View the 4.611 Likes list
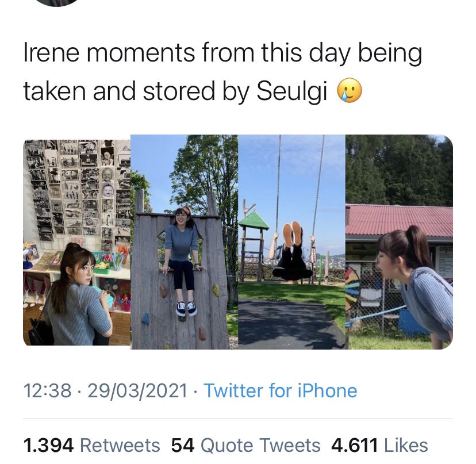Image resolution: width=476 pixels, height=464 pixels. 379,445
